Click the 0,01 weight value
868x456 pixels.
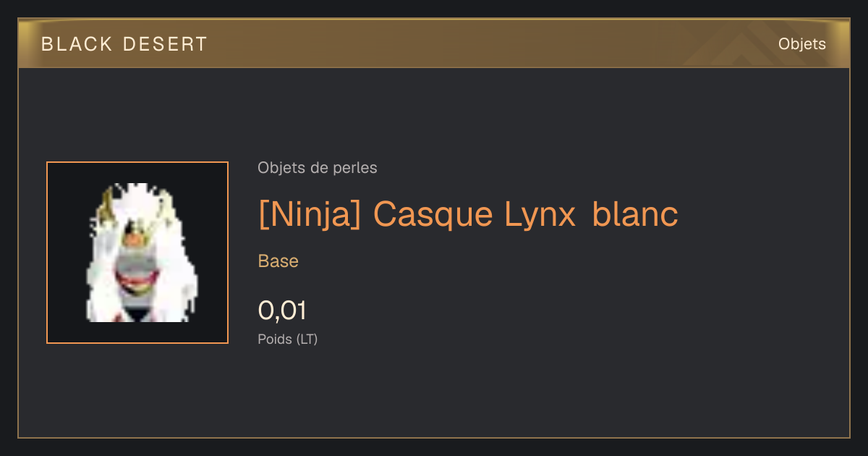(282, 311)
